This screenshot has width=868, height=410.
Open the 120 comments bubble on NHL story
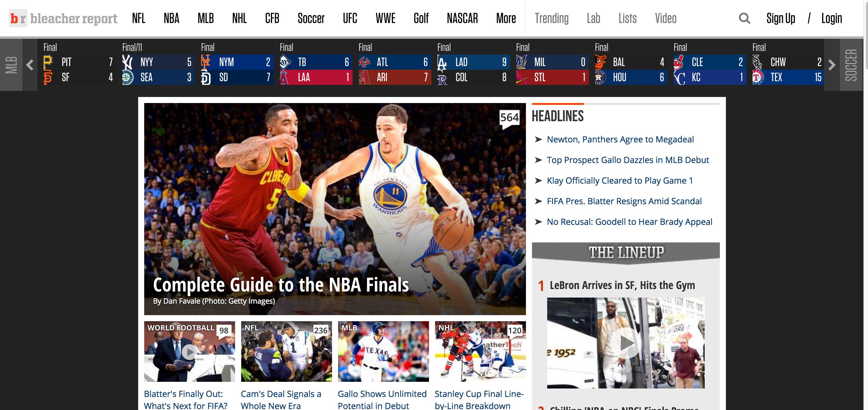pyautogui.click(x=514, y=331)
